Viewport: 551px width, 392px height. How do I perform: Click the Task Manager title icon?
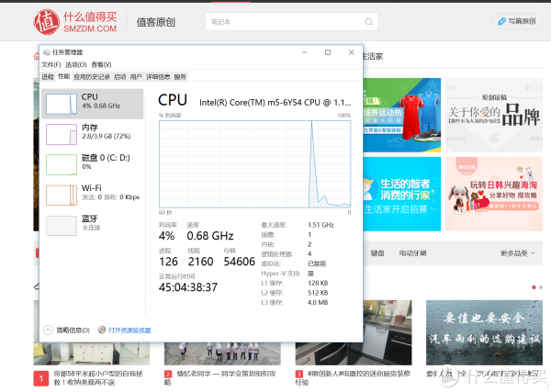coord(47,52)
